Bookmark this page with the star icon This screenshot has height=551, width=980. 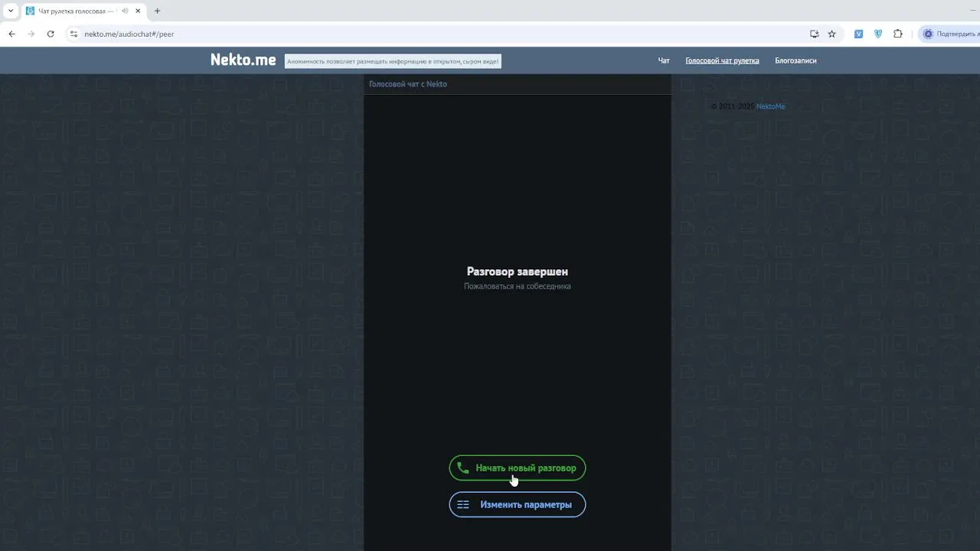coord(832,34)
